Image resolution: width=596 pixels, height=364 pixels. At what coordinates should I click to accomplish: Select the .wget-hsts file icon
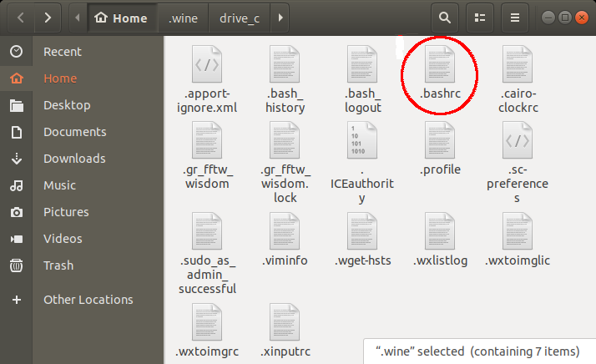(362, 231)
